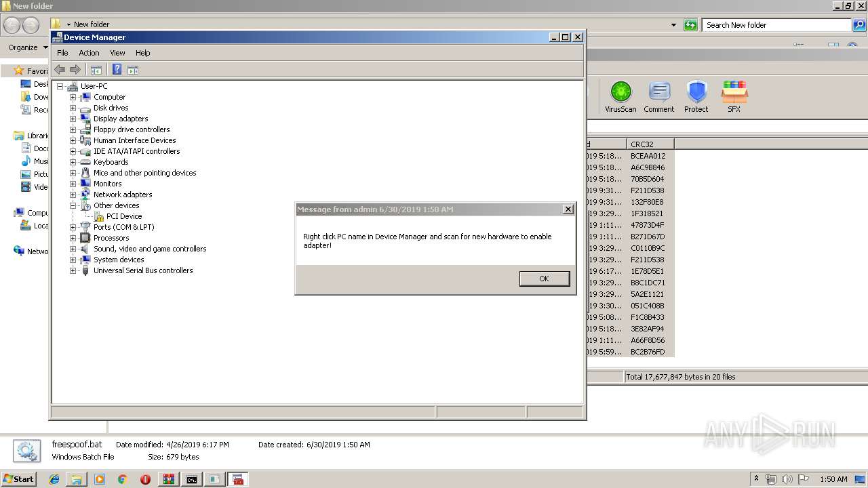Open the Help menu in Device Manager

click(x=142, y=53)
